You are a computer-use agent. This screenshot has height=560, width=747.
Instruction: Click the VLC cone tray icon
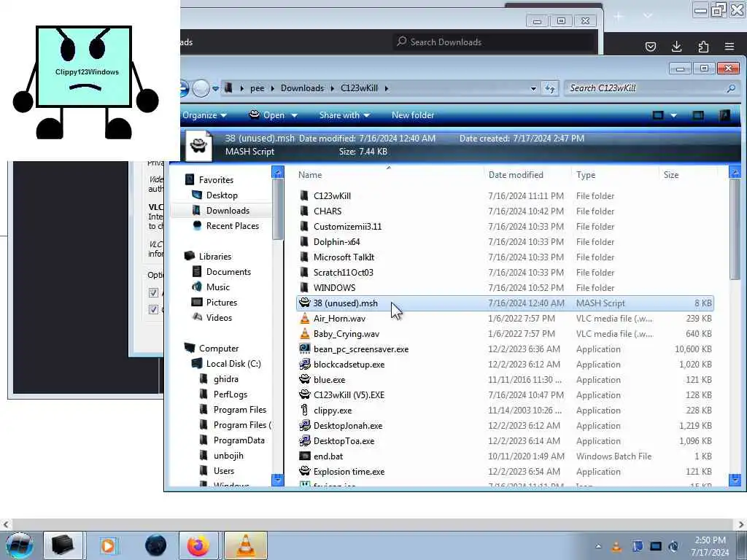coord(616,546)
